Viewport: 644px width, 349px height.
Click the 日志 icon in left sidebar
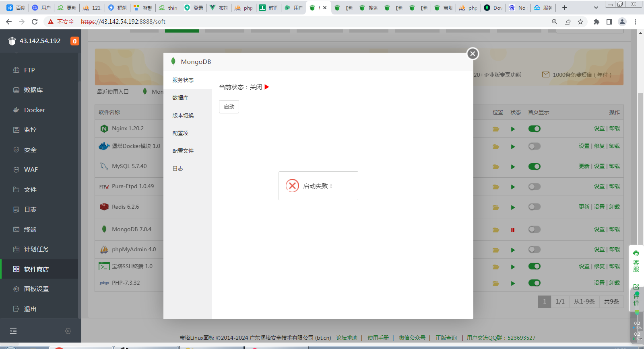point(16,209)
